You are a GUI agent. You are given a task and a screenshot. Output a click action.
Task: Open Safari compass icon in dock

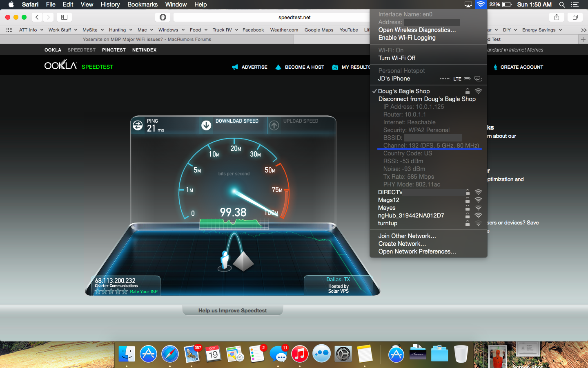[170, 354]
